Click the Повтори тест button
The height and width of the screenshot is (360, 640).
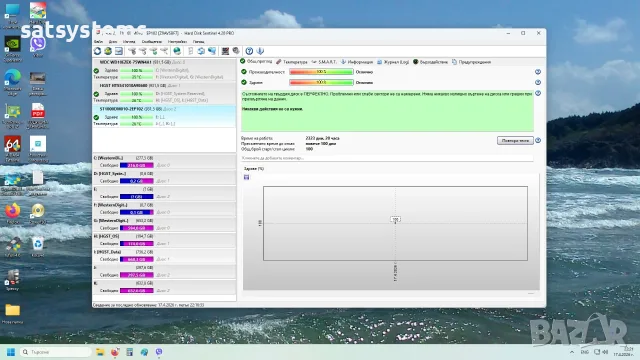(x=515, y=140)
